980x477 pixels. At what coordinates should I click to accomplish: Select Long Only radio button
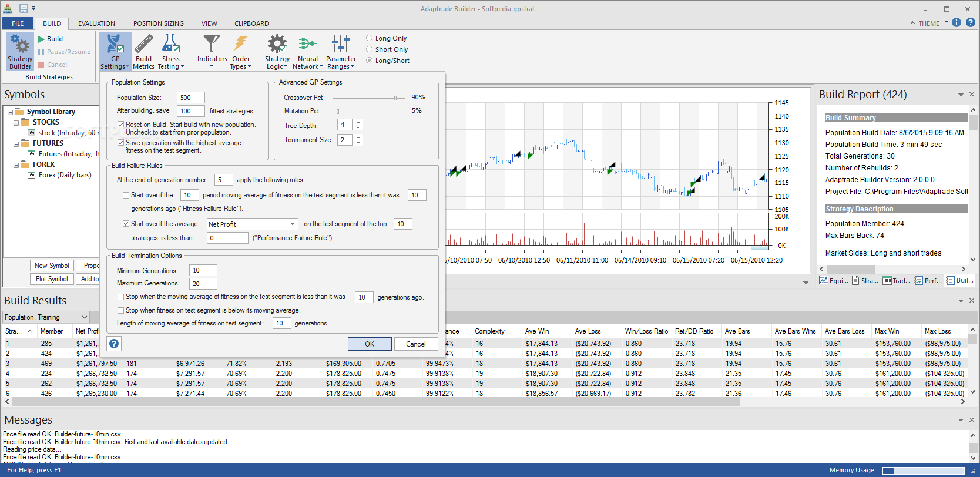click(370, 38)
